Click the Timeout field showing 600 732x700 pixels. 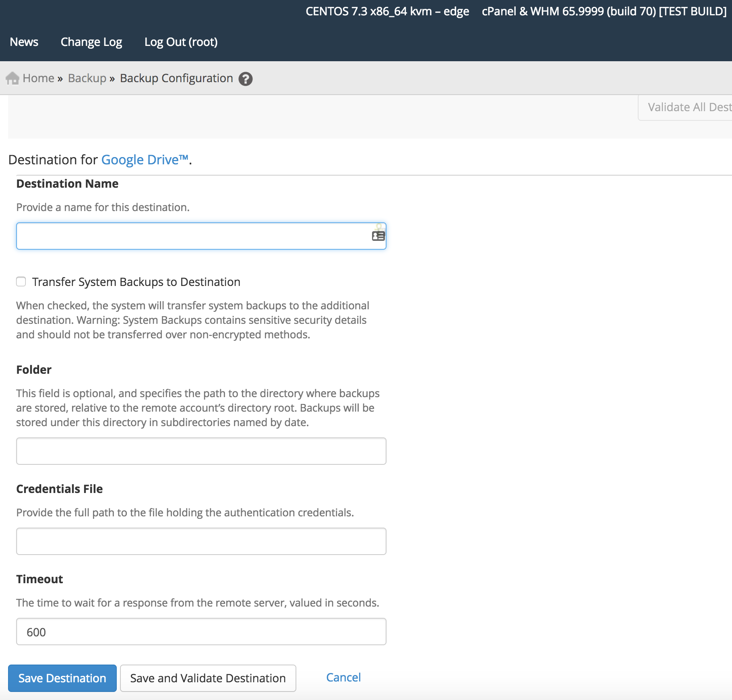201,632
